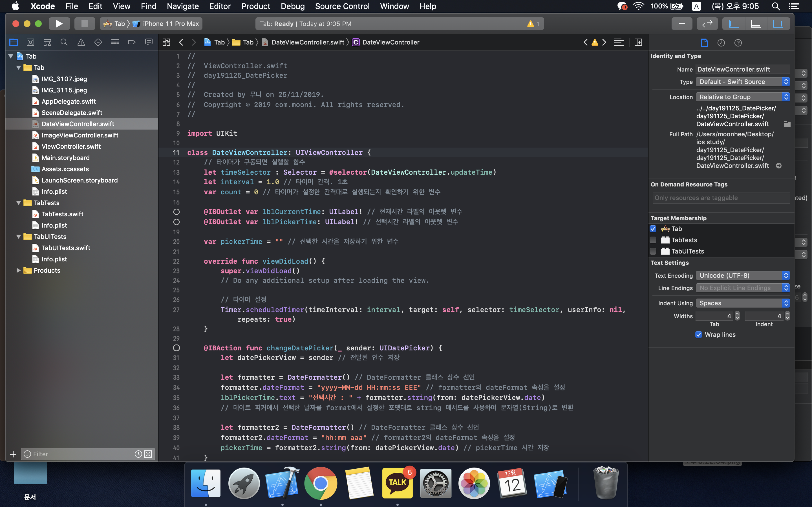Disable the Wrap lines checkbox
The height and width of the screenshot is (507, 812).
pos(699,335)
